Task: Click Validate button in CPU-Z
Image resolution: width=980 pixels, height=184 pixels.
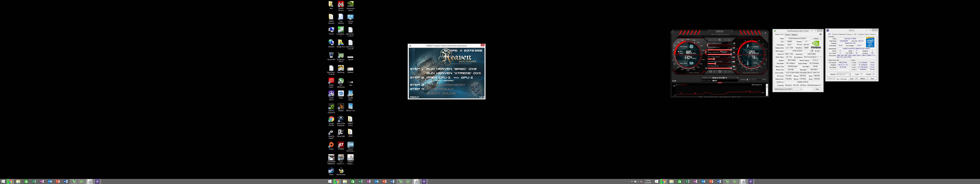Action: pos(862,79)
